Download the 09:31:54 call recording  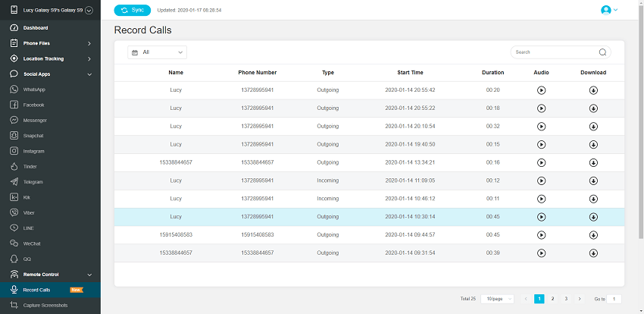[x=593, y=253]
